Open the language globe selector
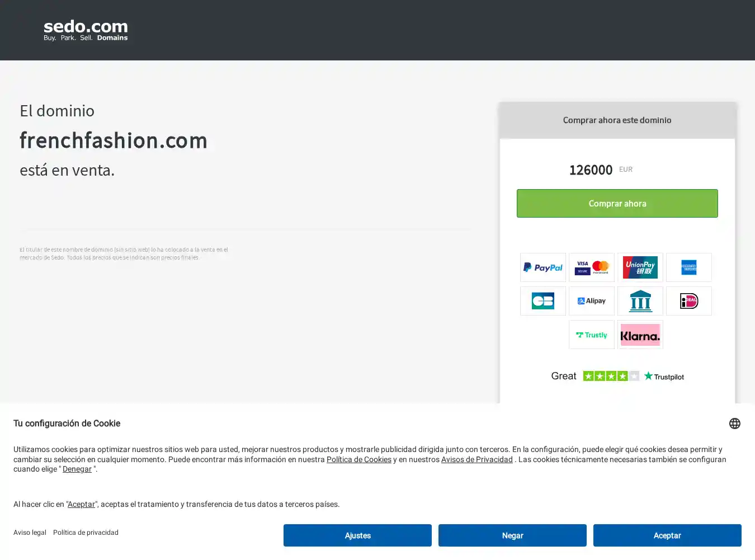Screen dimensions: 755x560 point(735,423)
